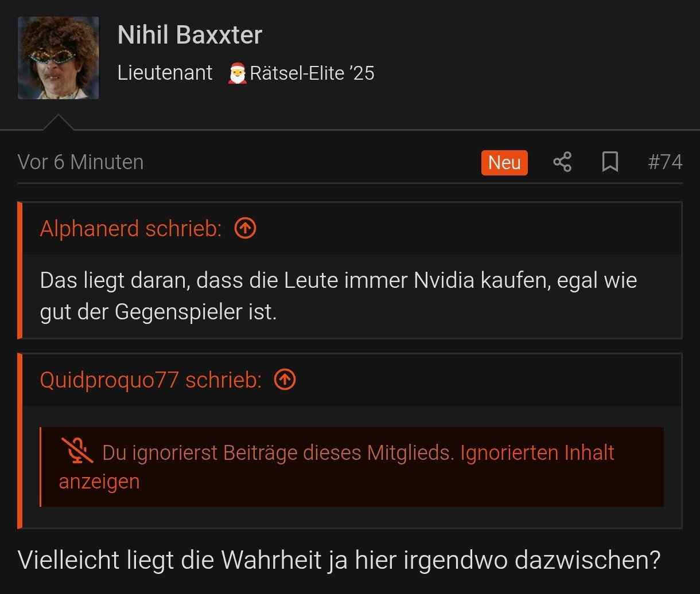
Task: Bookmark post using the bookmark icon
Action: (x=610, y=162)
